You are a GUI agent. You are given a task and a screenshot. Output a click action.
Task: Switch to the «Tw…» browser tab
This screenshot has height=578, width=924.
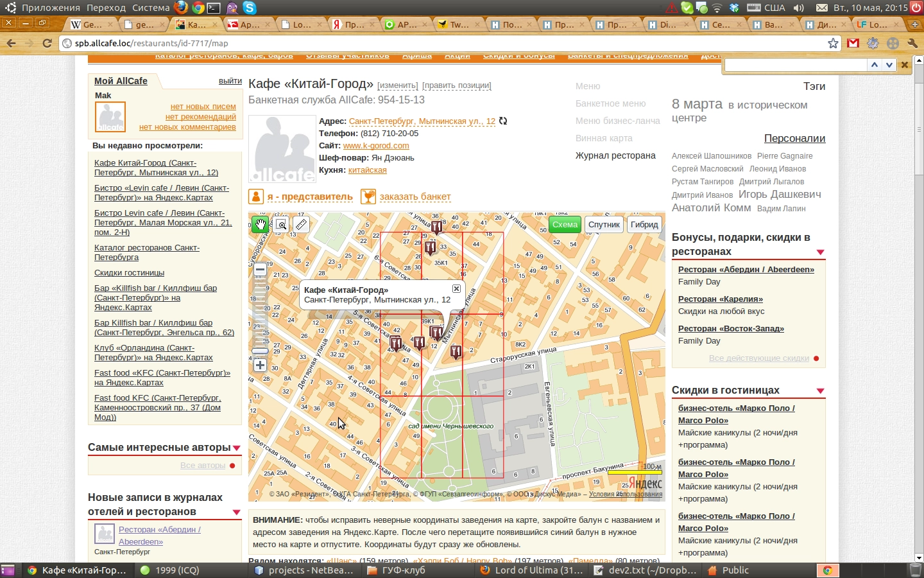(x=459, y=24)
